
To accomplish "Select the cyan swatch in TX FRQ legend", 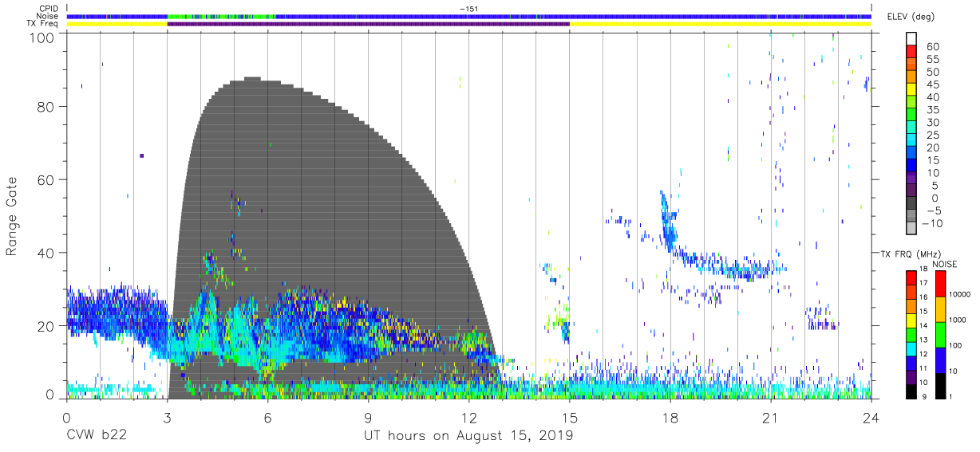I will coord(912,348).
